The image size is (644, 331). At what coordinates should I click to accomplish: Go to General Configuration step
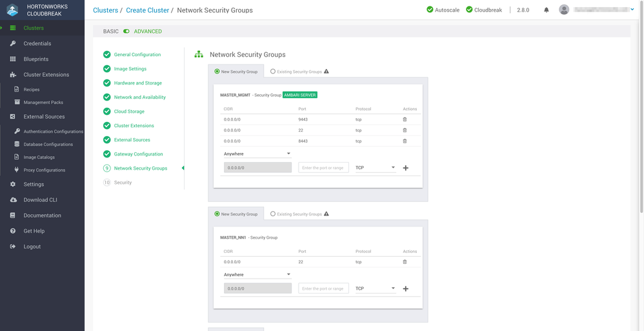pos(137,55)
